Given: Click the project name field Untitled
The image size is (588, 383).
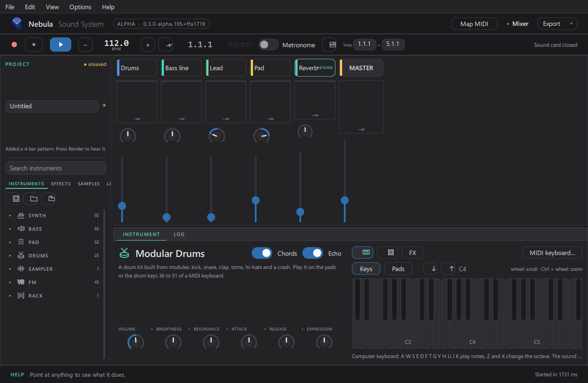Looking at the screenshot, I should pos(52,106).
